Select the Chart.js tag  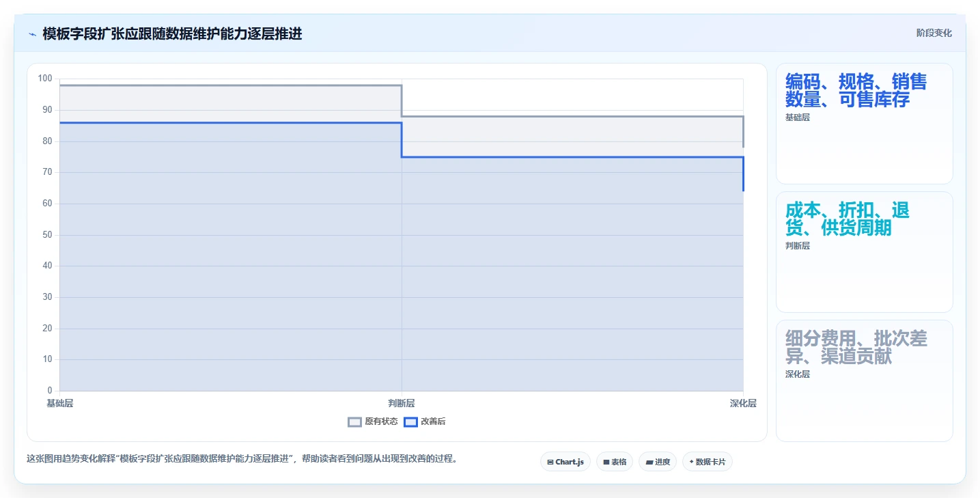(565, 462)
